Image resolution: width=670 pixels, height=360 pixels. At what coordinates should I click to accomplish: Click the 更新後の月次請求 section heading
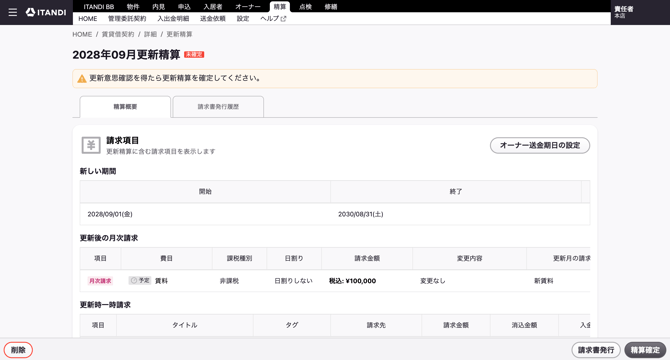pyautogui.click(x=109, y=238)
